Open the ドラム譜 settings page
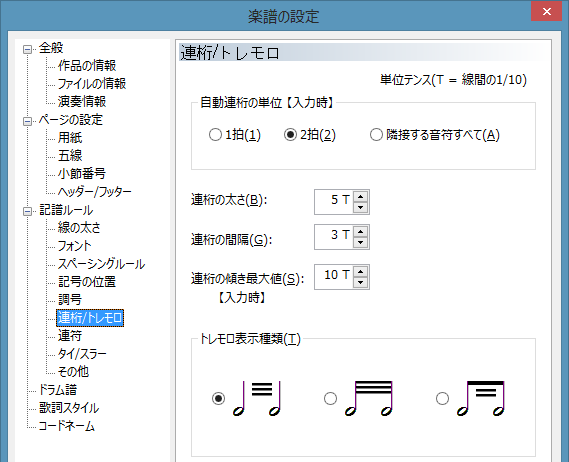This screenshot has height=462, width=569. (x=58, y=390)
